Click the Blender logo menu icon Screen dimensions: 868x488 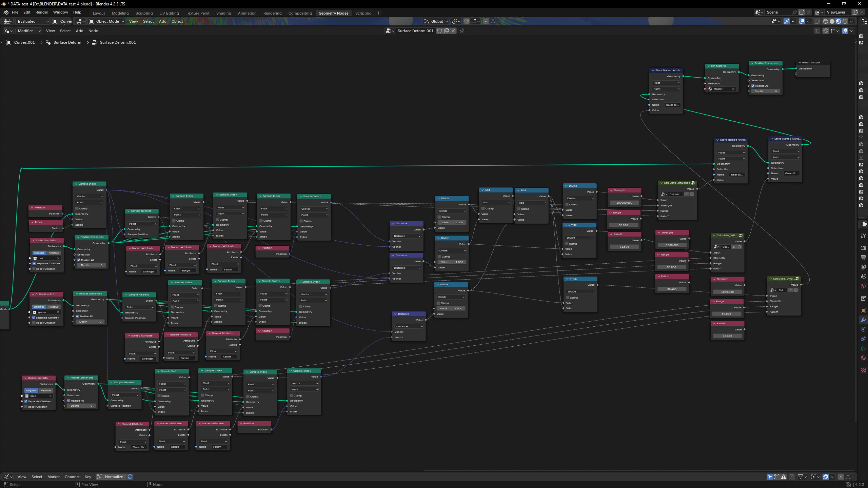6,12
